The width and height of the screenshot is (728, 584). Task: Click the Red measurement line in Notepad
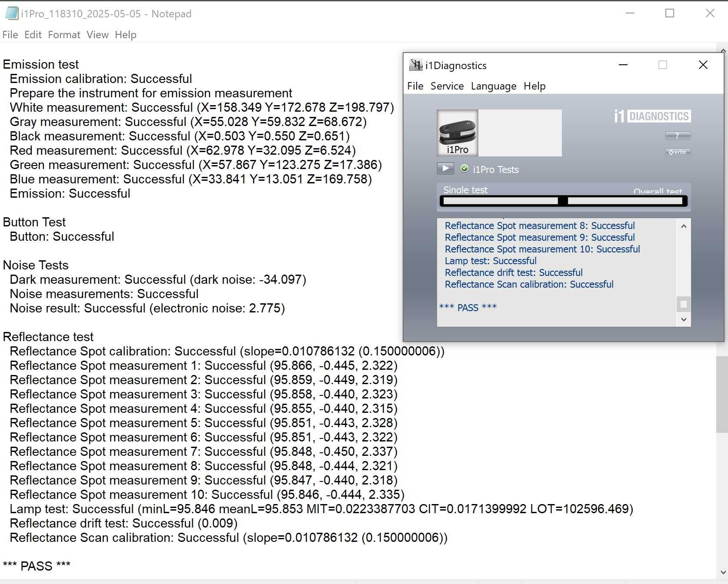tap(183, 150)
